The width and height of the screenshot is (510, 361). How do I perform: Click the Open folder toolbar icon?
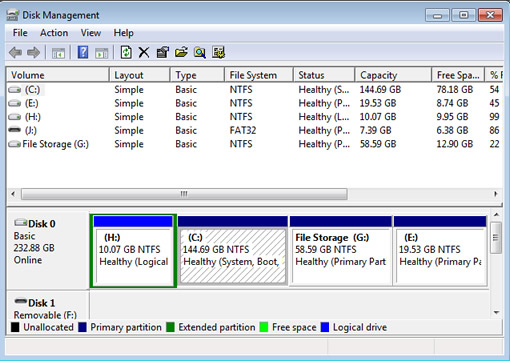point(181,52)
